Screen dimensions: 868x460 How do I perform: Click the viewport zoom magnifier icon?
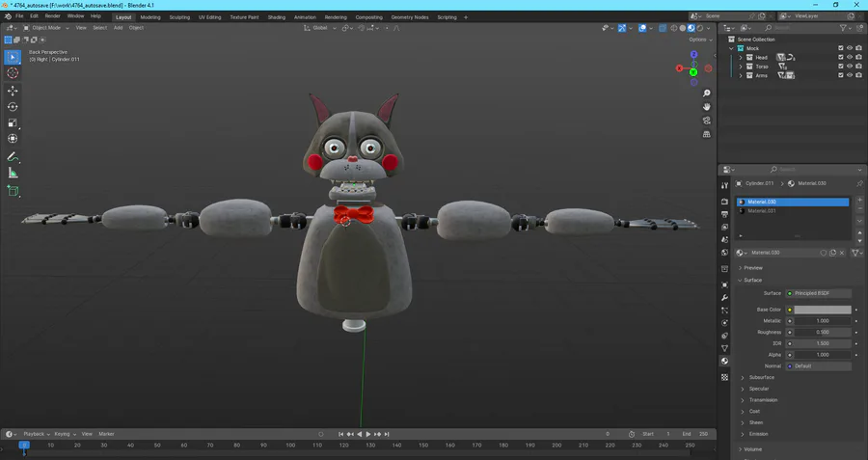pos(706,94)
